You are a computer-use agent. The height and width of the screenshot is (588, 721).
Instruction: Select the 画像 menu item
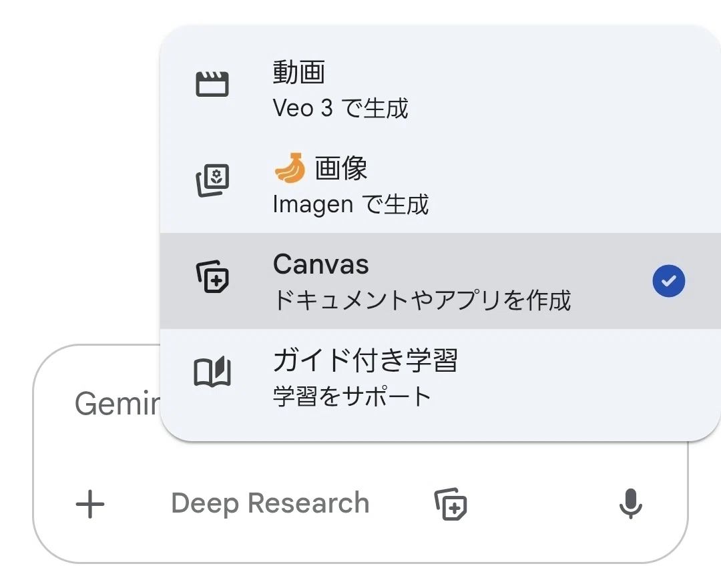click(440, 185)
